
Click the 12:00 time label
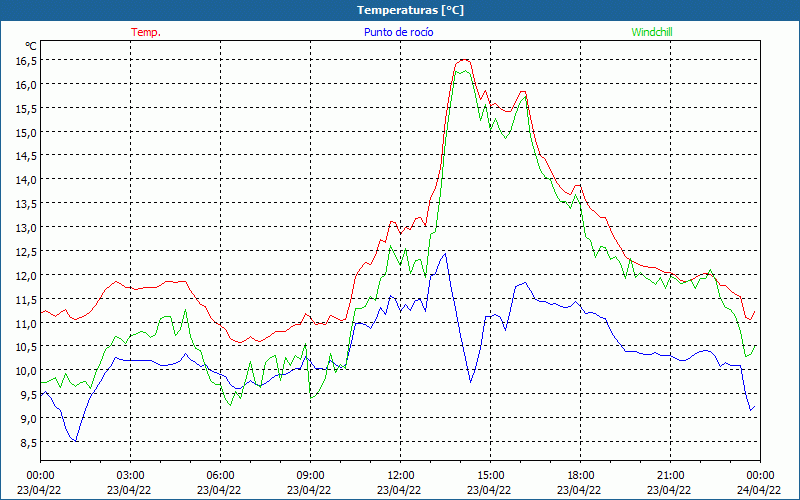[x=401, y=476]
